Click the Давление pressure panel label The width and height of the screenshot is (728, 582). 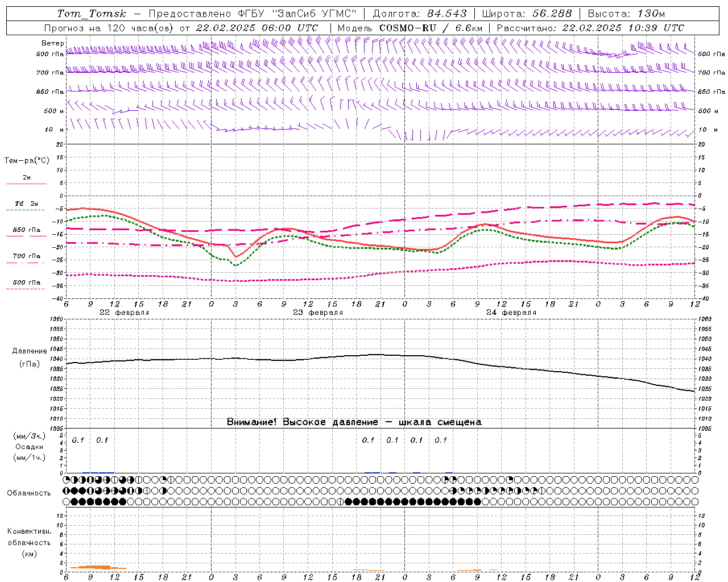[29, 351]
